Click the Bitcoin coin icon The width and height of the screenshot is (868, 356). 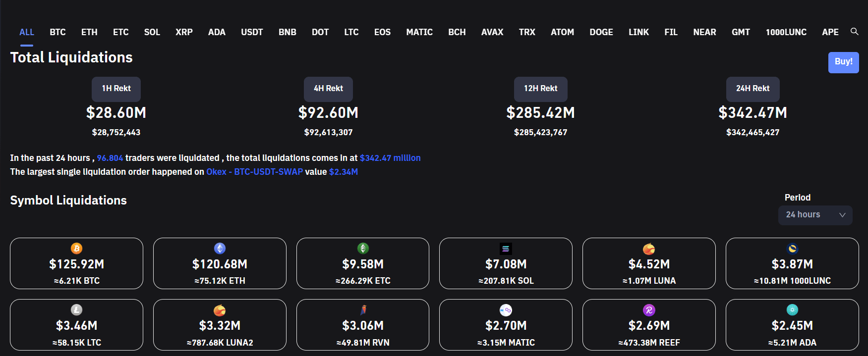pos(76,249)
